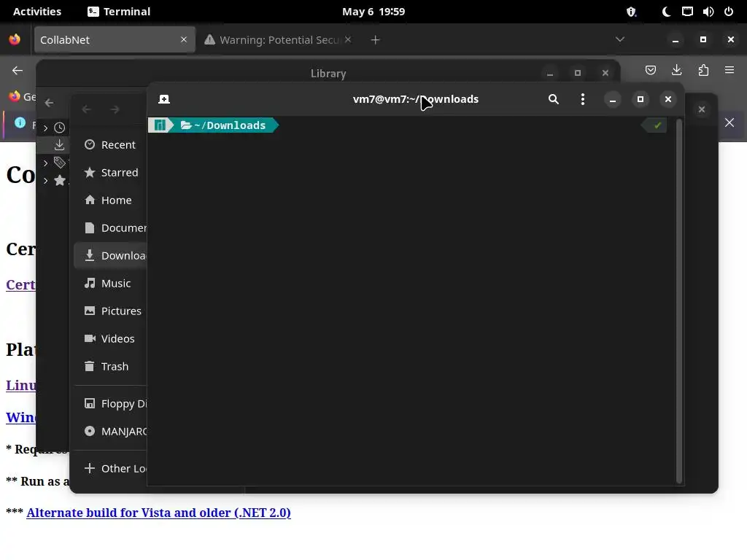
Task: Close Warning tab
Action: [348, 39]
